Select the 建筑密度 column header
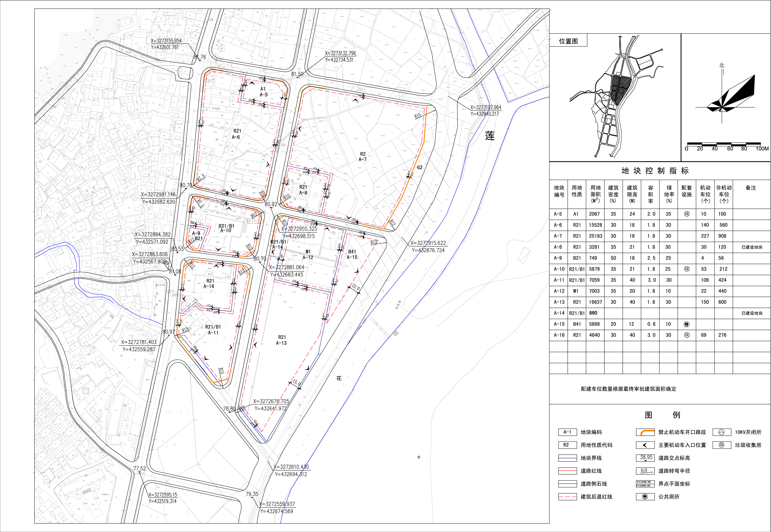771x532 pixels. (613, 194)
